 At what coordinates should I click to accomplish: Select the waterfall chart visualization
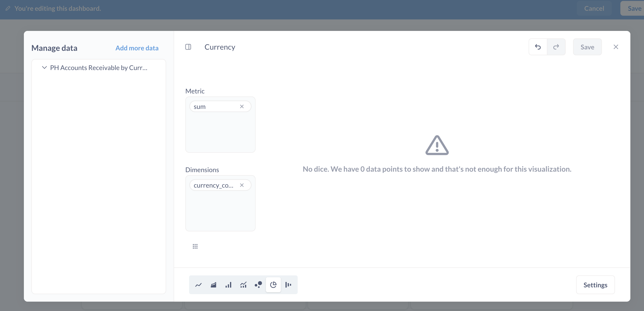pyautogui.click(x=288, y=285)
